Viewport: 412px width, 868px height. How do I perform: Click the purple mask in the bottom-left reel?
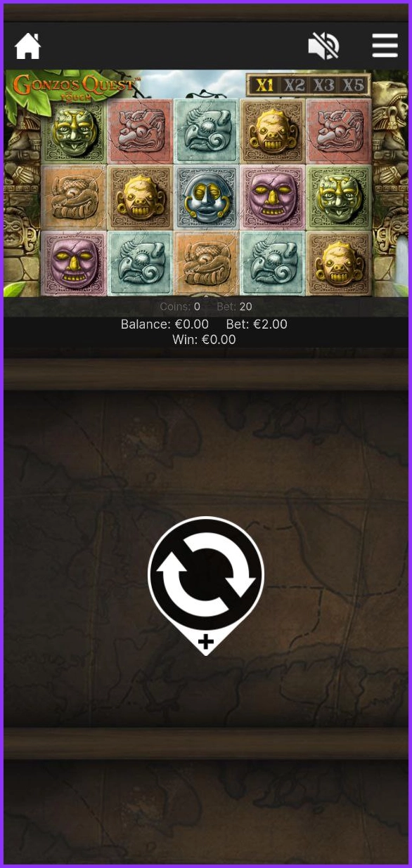(73, 264)
